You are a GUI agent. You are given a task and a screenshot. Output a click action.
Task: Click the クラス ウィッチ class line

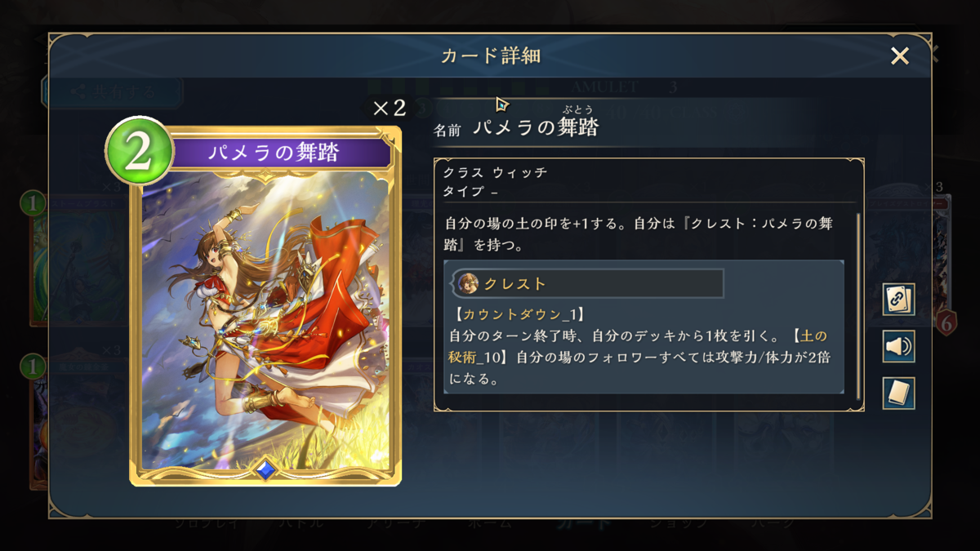pos(496,173)
